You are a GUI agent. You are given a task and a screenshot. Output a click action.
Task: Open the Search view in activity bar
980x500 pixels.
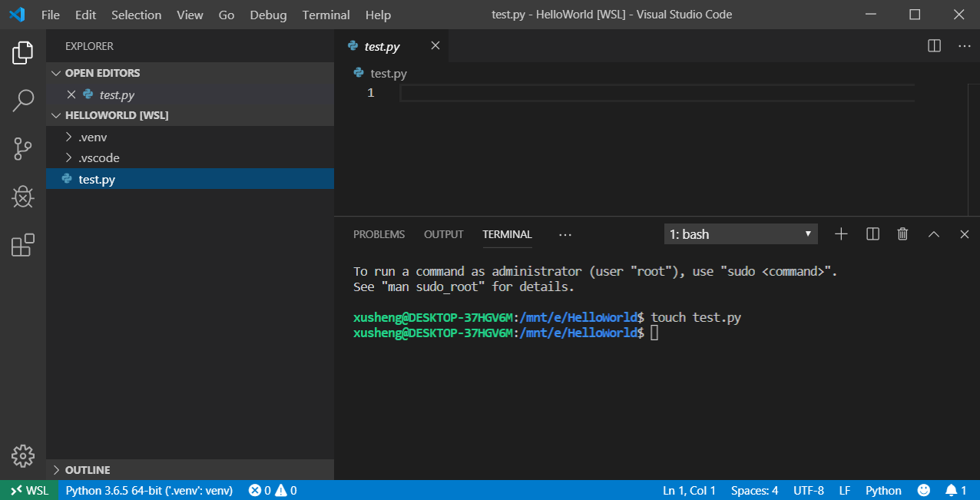pyautogui.click(x=23, y=101)
